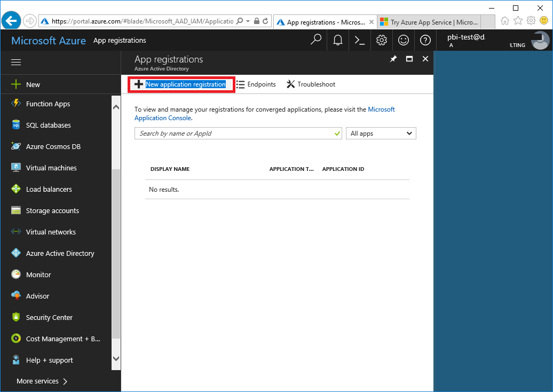This screenshot has width=553, height=392.
Task: Open the address bar dropdown arrow
Action: click(248, 21)
